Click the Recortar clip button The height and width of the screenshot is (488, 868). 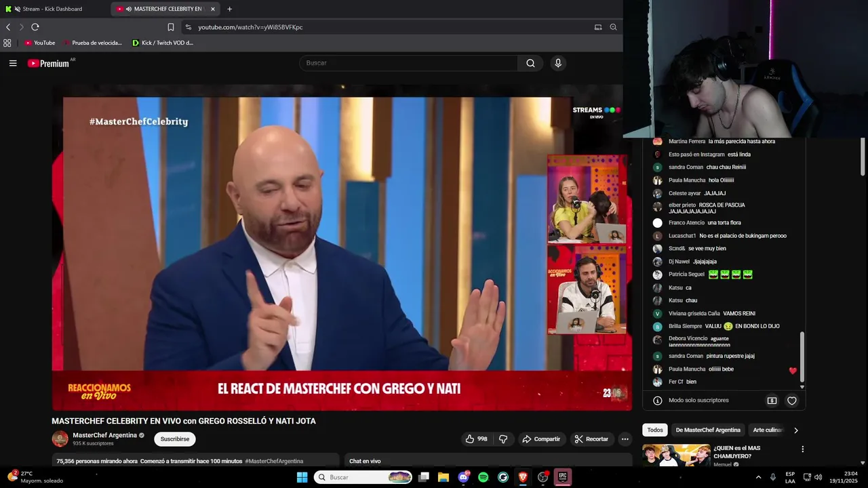591,439
